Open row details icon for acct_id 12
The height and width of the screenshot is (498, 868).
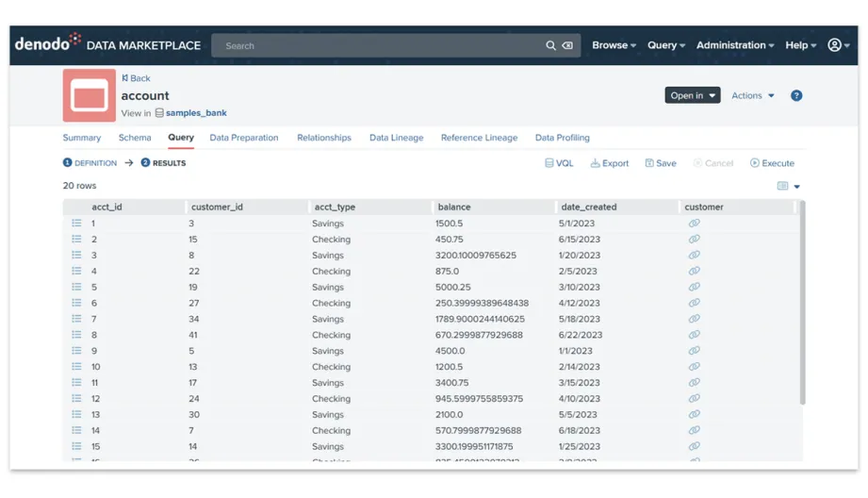point(76,398)
